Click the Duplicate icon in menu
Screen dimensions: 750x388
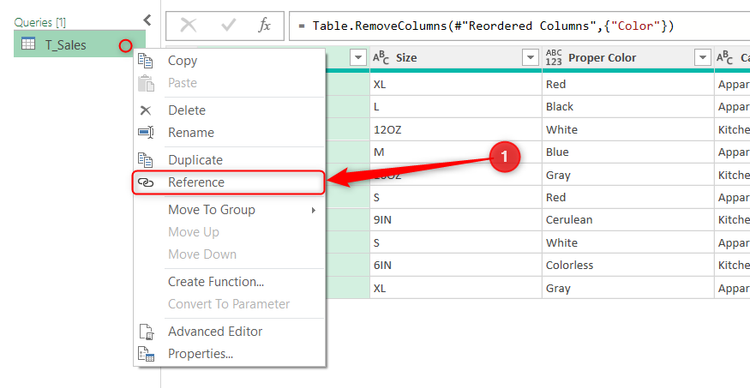145,160
